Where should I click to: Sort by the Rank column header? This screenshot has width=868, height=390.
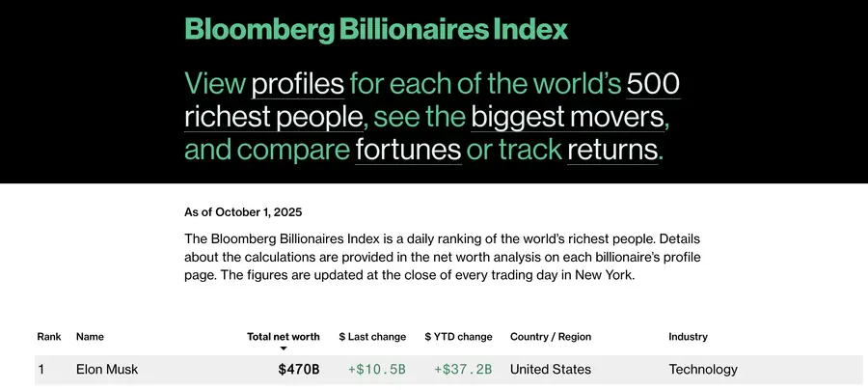click(x=49, y=337)
